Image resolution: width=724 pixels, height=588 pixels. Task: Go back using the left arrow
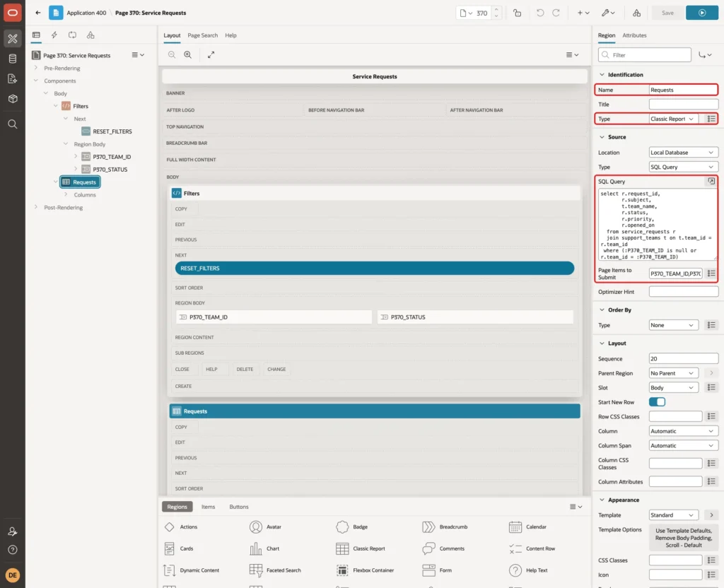38,13
